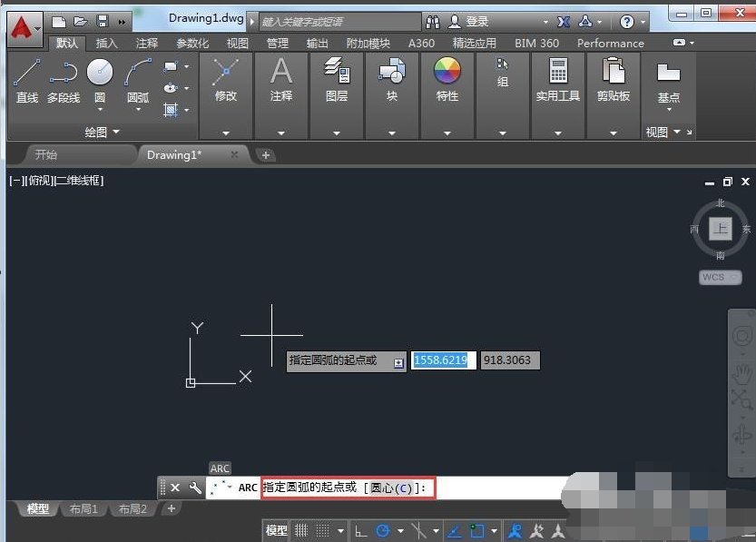Toggle polar tracking in status bar
The image size is (756, 542).
click(383, 531)
